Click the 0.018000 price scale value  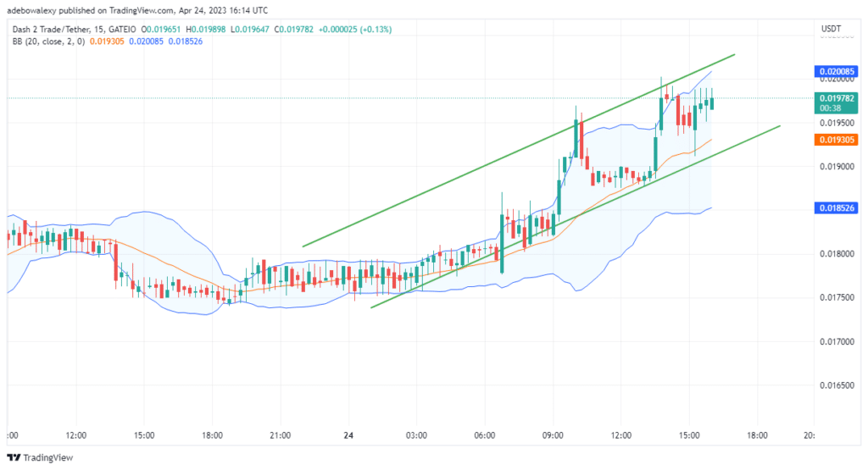[837, 254]
